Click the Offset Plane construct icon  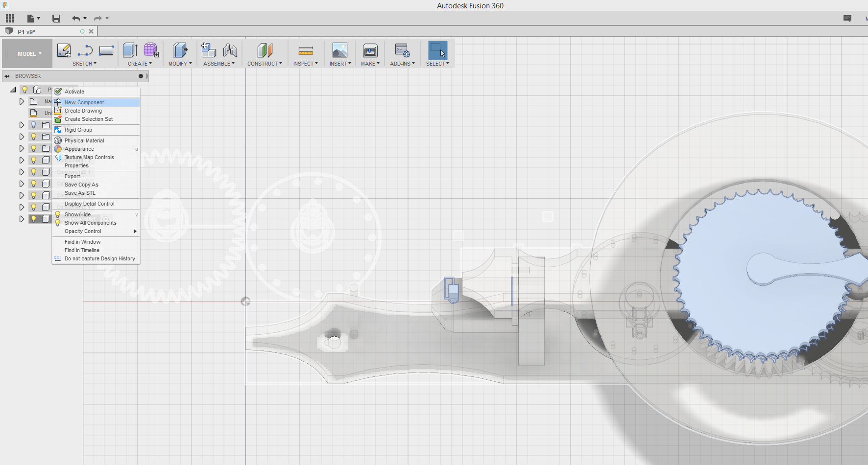pos(265,50)
